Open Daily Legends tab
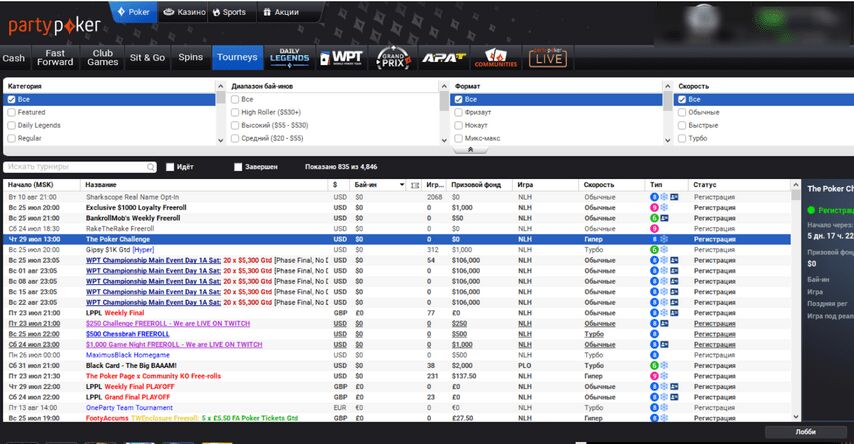The height and width of the screenshot is (444, 854). tap(289, 57)
